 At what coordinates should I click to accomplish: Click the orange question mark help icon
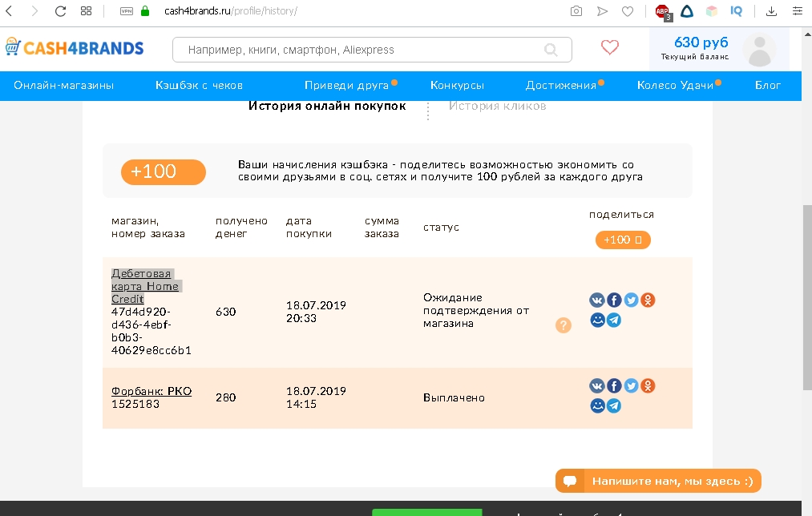pyautogui.click(x=564, y=325)
